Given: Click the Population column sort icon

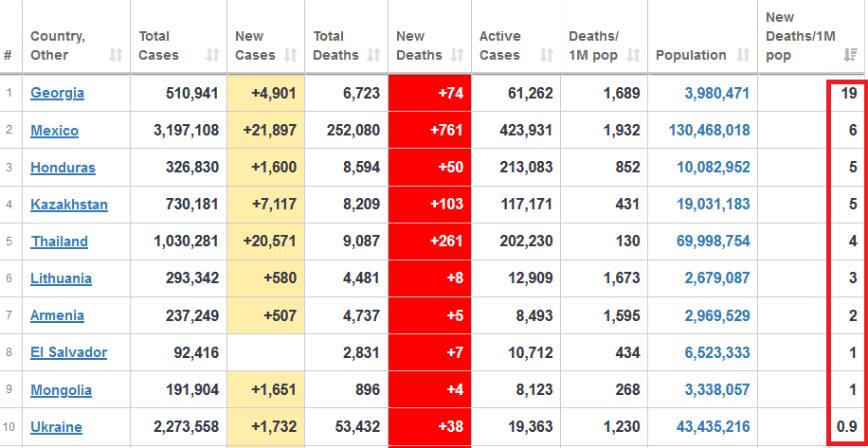Looking at the screenshot, I should click(742, 56).
